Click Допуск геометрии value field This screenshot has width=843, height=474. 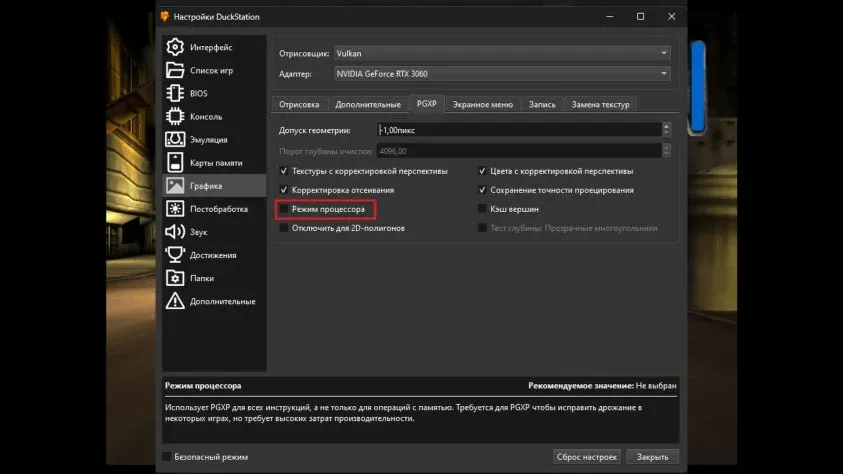(519, 130)
